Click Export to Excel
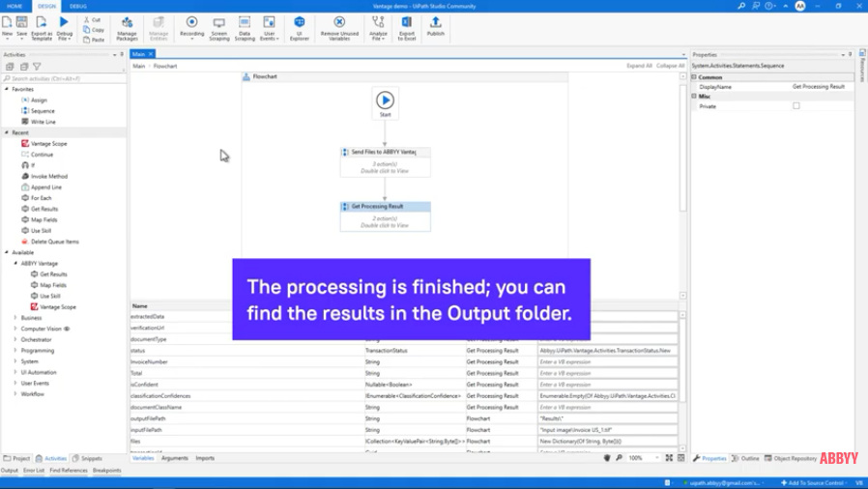Screen dimensions: 868x489 [407, 28]
